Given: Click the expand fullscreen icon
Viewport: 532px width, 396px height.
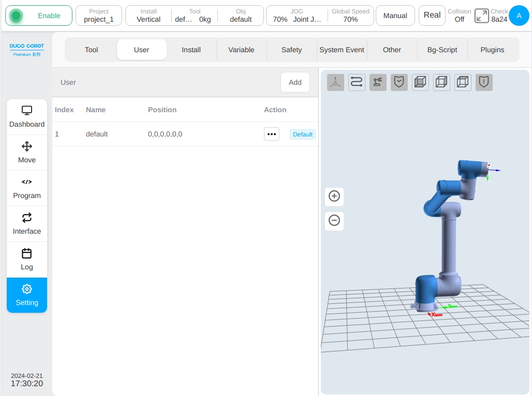Looking at the screenshot, I should click(x=481, y=16).
